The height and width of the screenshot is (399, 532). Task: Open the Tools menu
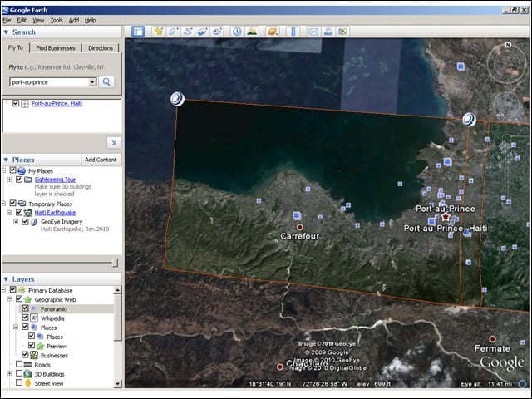57,20
